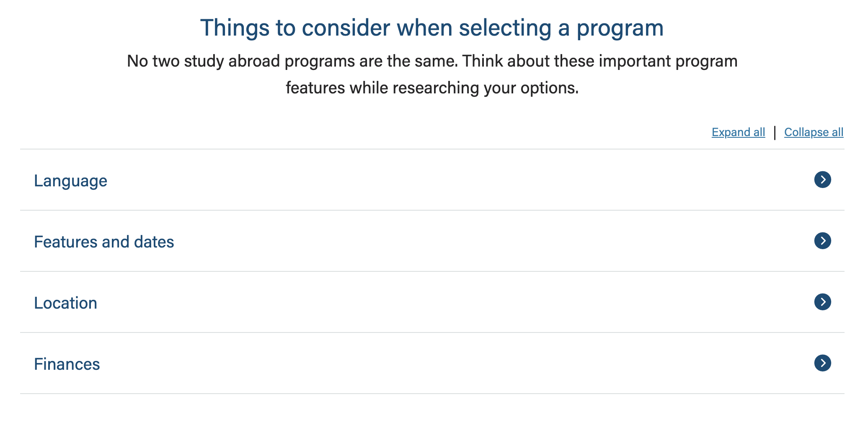Screen dimensions: 868x433
Task: Select the Location heading text
Action: point(65,303)
